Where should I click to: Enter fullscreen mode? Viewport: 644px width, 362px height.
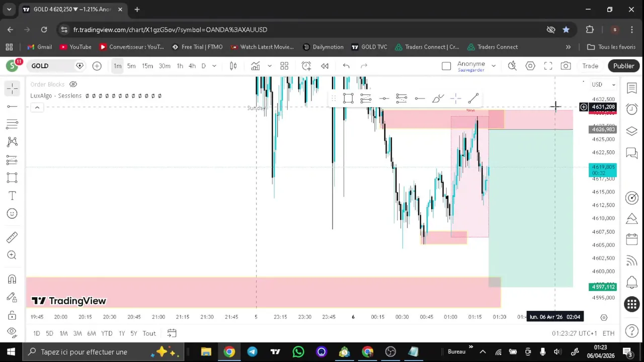click(548, 66)
